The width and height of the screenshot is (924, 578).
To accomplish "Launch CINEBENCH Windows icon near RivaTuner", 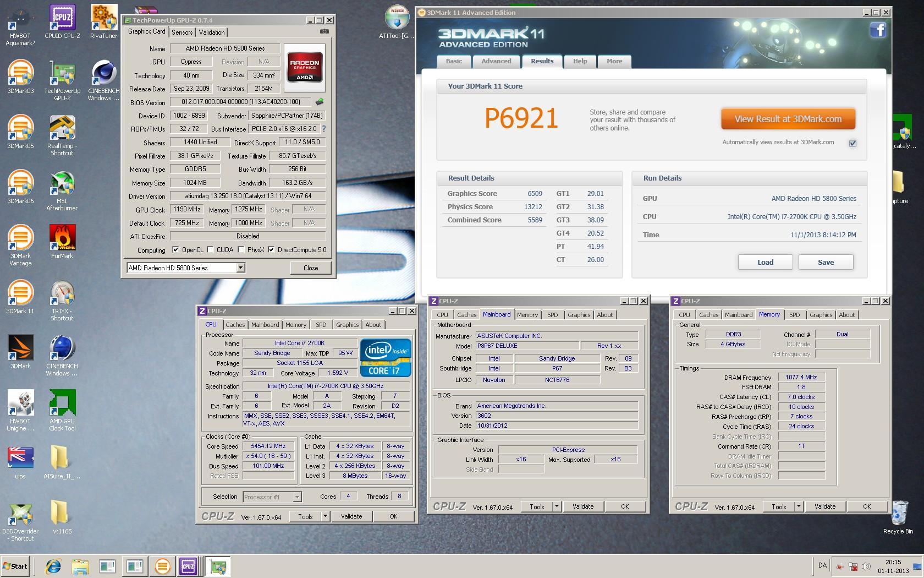I will coord(103,80).
